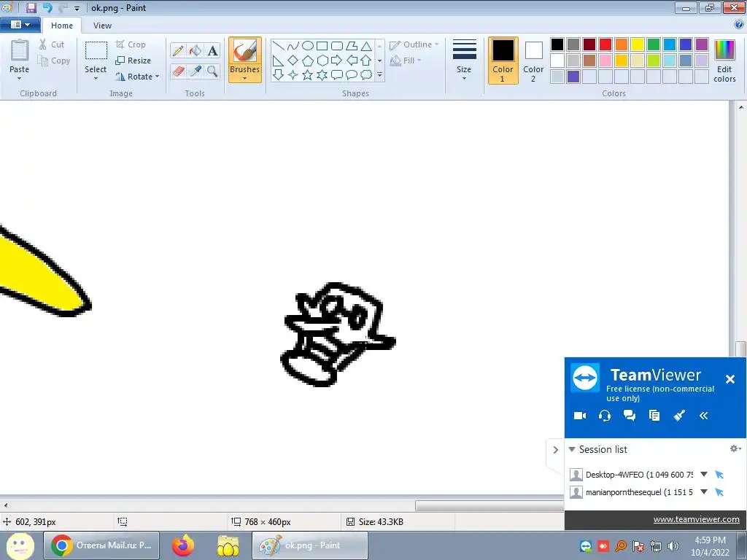
Task: Click Edit colors button
Action: [x=724, y=61]
